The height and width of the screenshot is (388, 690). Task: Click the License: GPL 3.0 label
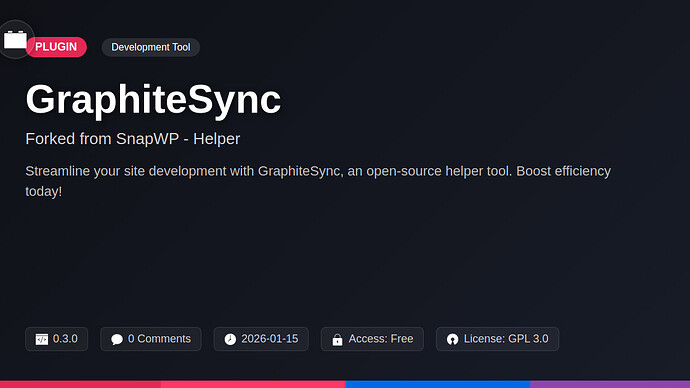[506, 339]
